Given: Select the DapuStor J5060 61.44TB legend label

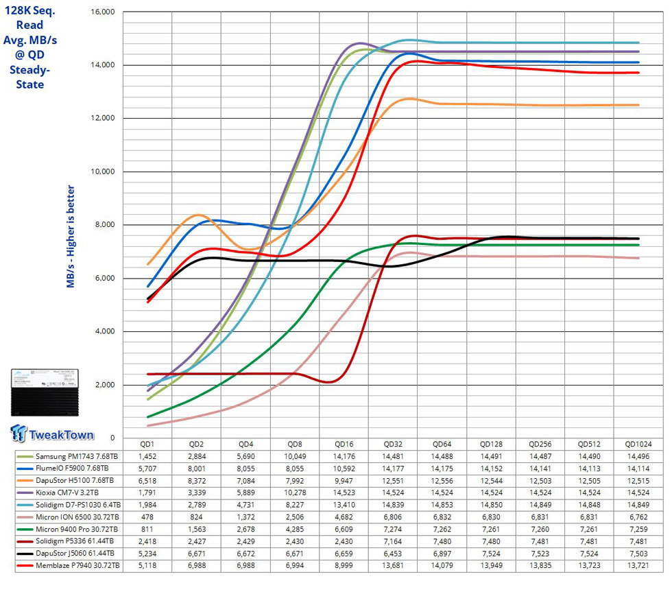Looking at the screenshot, I should tap(75, 554).
